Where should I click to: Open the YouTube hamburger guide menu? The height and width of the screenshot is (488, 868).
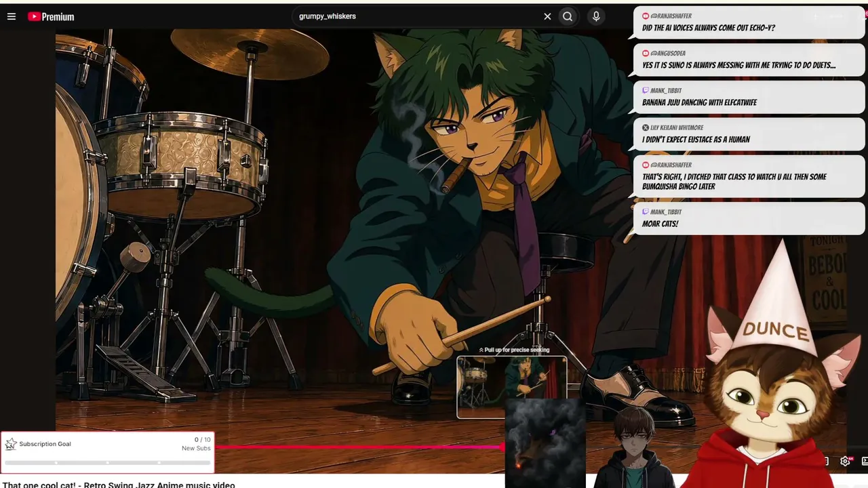(x=12, y=16)
